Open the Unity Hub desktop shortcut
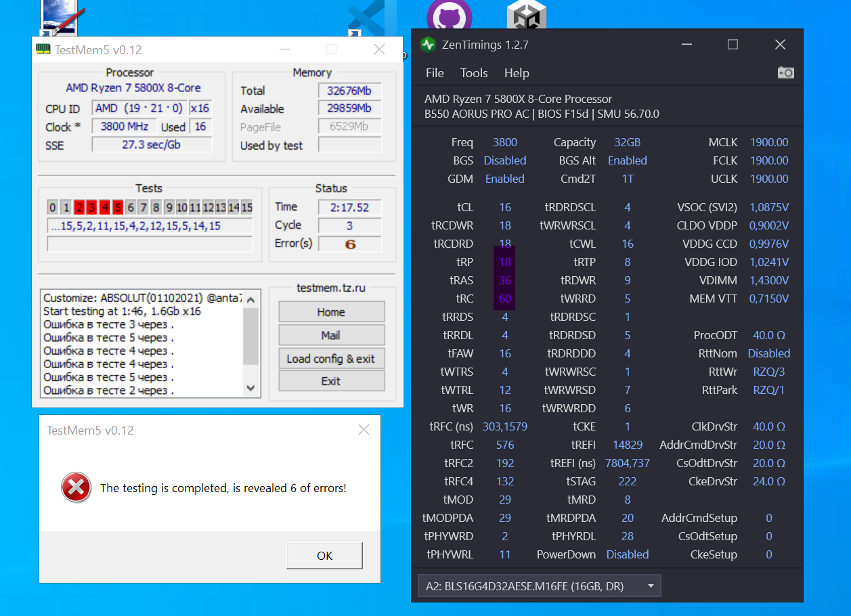The image size is (851, 616). click(527, 14)
